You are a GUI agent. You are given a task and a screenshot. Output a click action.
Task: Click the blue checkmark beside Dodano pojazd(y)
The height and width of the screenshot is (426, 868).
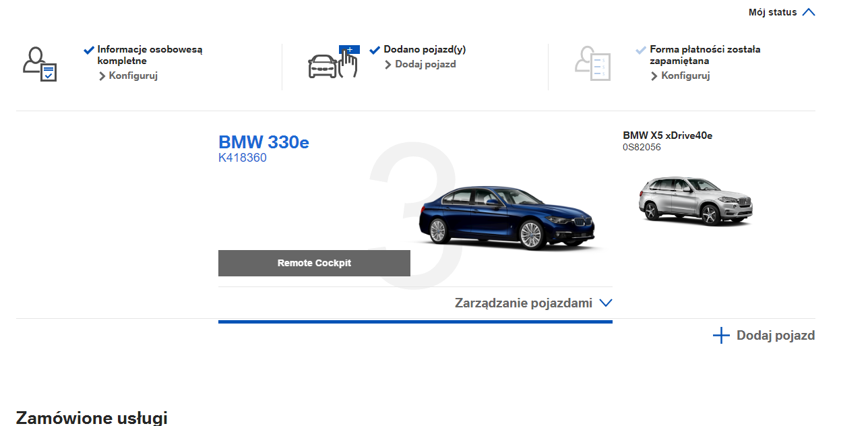(375, 50)
